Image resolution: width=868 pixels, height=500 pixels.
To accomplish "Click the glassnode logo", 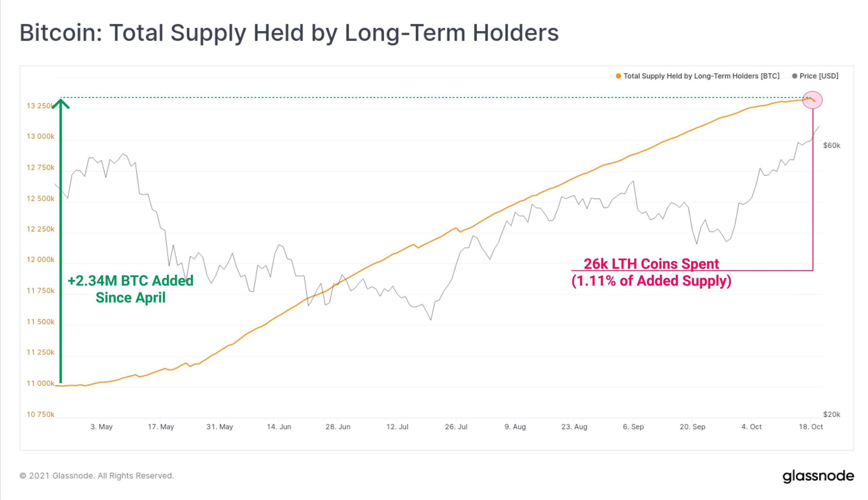I will [x=818, y=476].
